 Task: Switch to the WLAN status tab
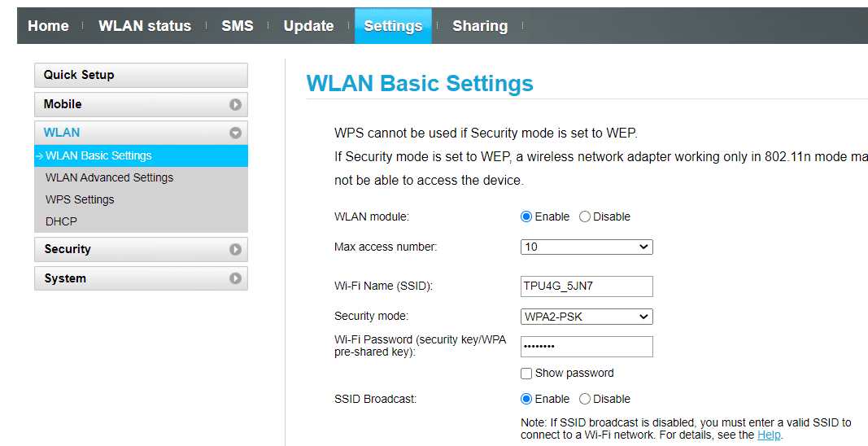pos(145,26)
